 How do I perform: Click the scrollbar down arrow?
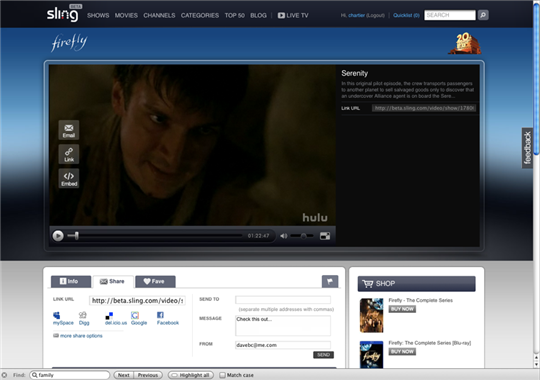pos(536,364)
